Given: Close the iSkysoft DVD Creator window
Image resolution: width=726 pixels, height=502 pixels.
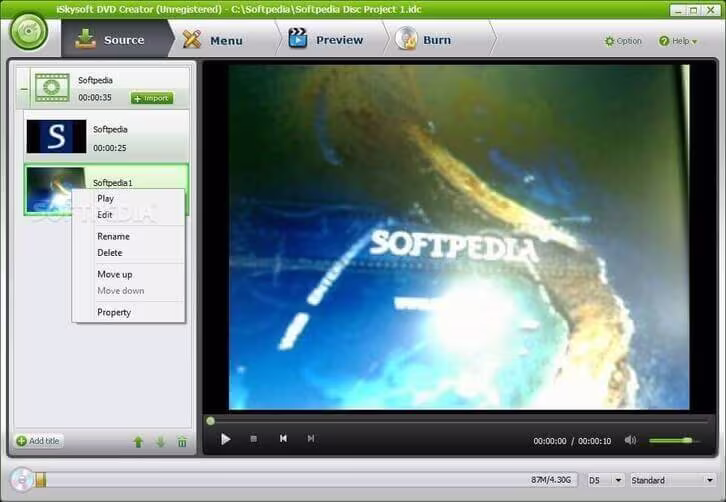Looking at the screenshot, I should [710, 10].
